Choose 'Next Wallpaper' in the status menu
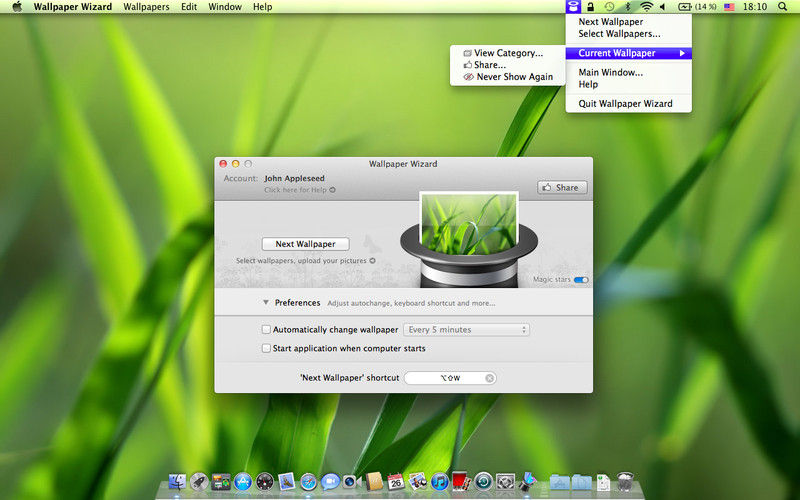 tap(610, 22)
